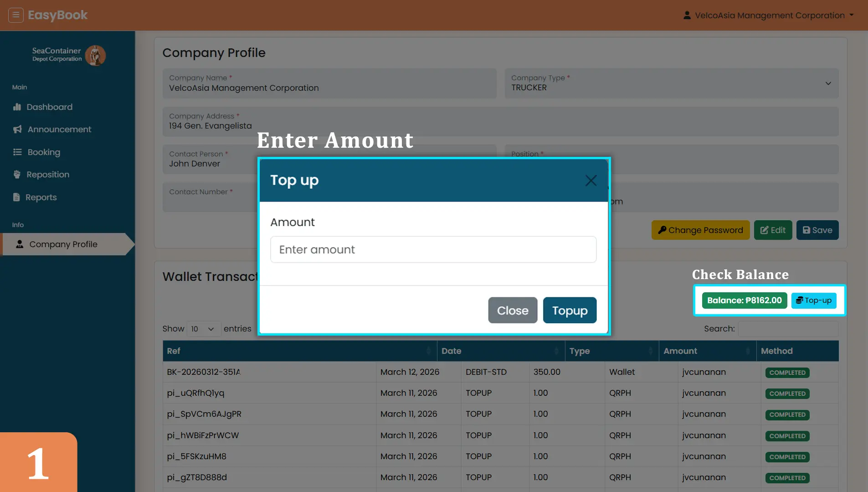868x492 pixels.
Task: Click the wallet transactions Search field
Action: [788, 329]
